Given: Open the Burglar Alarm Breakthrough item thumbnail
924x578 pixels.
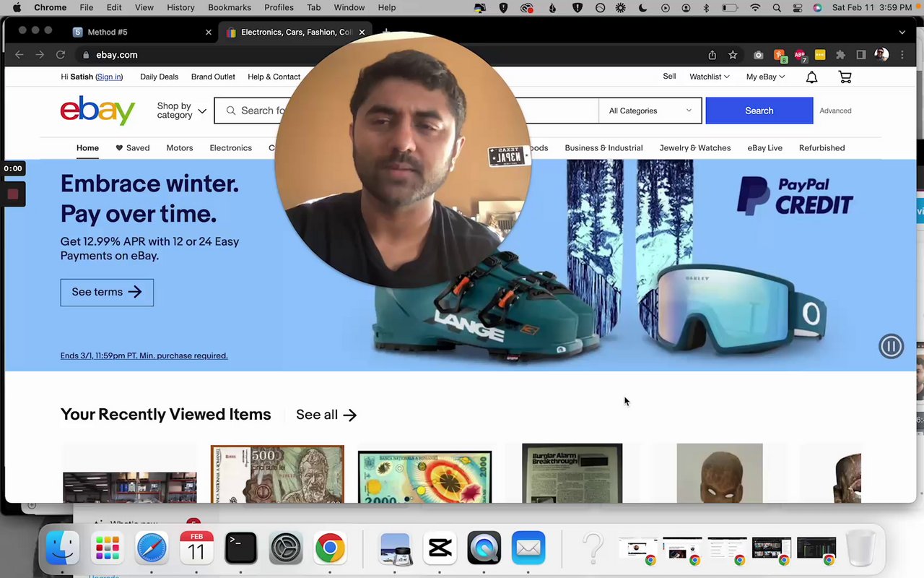Looking at the screenshot, I should [572, 473].
